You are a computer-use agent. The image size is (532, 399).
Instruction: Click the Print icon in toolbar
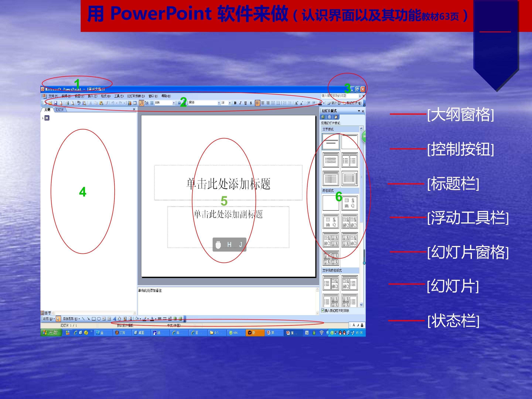click(x=67, y=103)
